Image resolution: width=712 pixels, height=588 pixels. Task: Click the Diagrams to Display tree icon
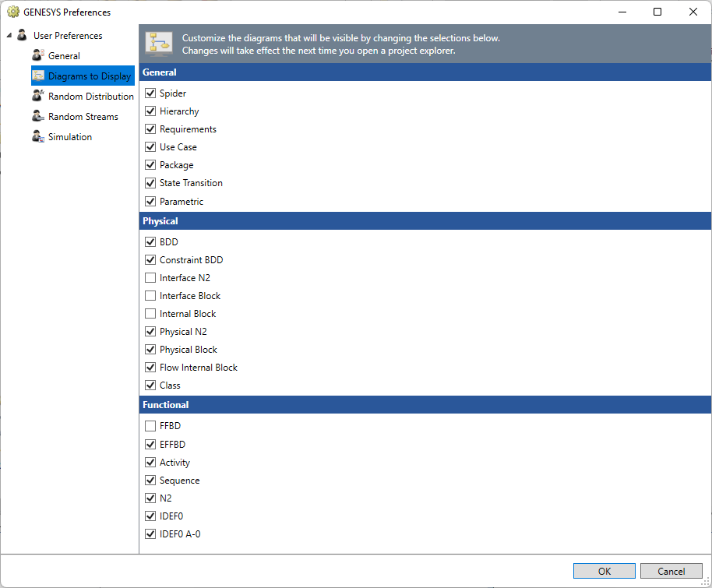[x=37, y=76]
